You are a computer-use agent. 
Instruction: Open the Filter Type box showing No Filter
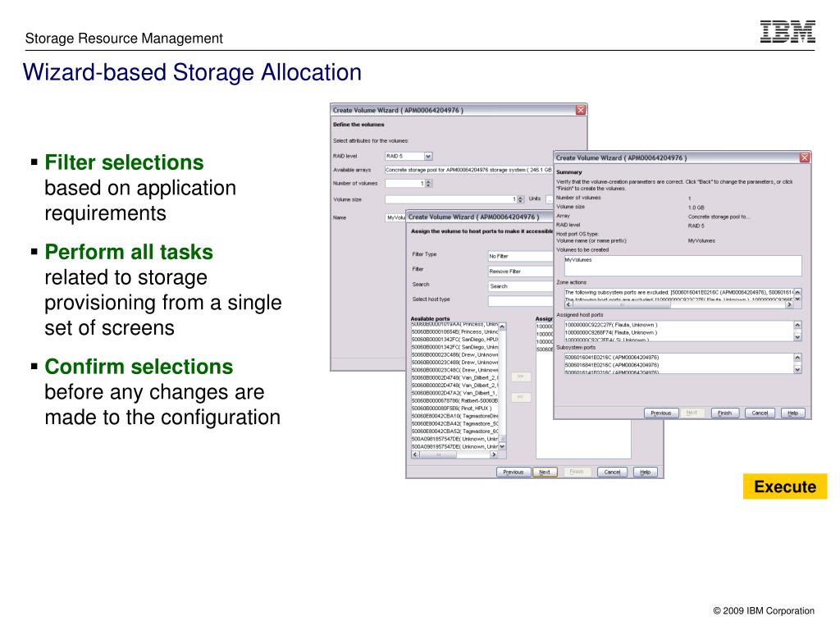520,256
